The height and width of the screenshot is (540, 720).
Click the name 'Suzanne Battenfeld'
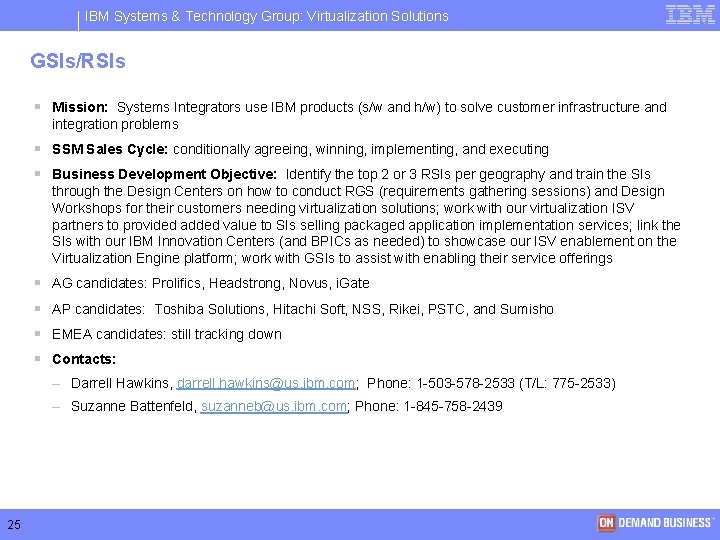[x=134, y=406]
